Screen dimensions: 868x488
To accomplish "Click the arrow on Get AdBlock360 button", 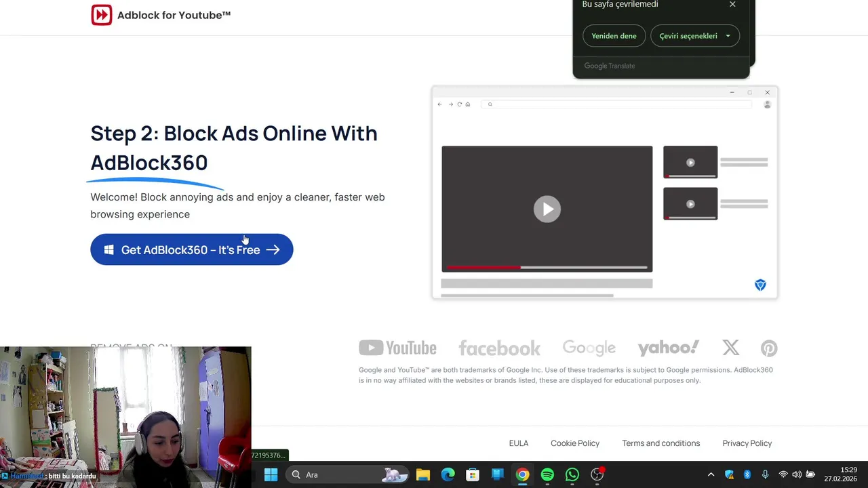I will [273, 250].
